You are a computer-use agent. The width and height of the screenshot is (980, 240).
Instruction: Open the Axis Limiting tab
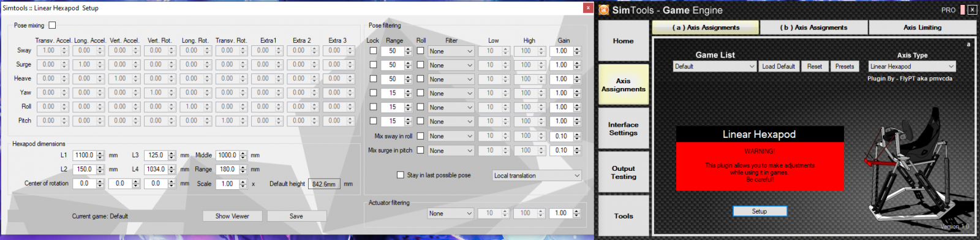tap(922, 28)
